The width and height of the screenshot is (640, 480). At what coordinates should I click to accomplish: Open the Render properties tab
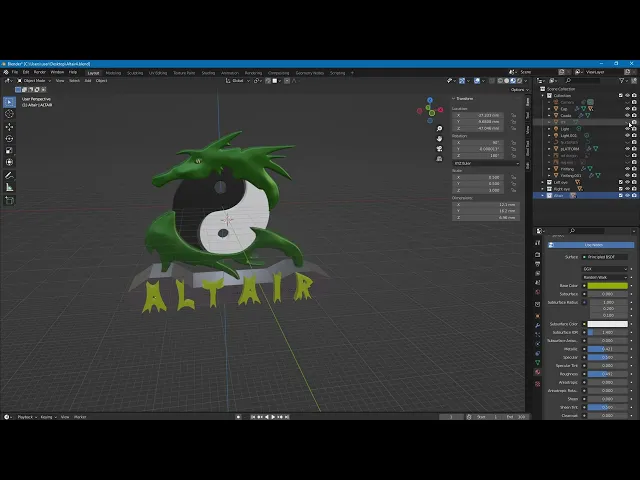coord(538,254)
